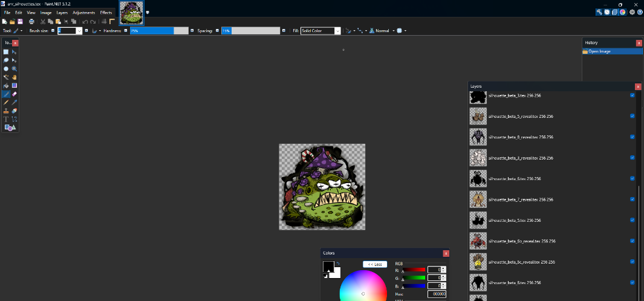
Task: Activate the Text tool
Action: tap(6, 120)
